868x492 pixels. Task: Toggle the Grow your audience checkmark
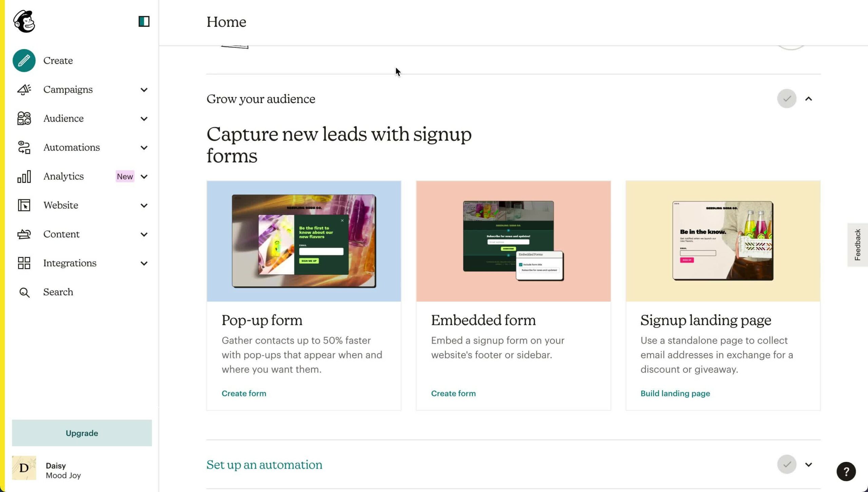[787, 98]
